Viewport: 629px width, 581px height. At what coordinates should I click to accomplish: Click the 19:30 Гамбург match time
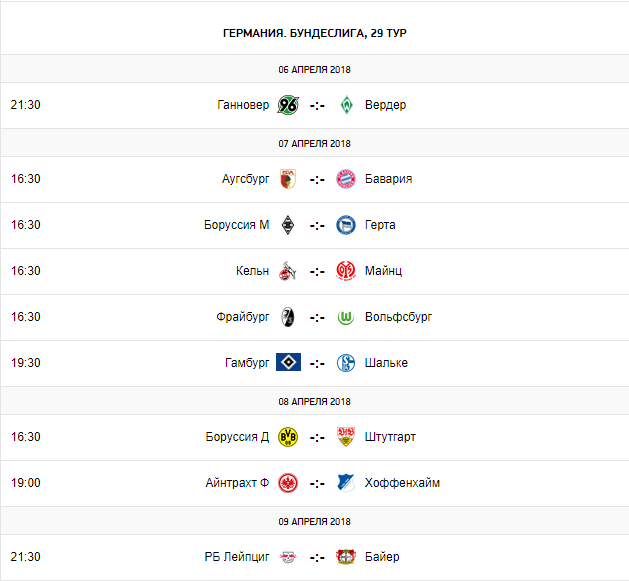[x=26, y=363]
